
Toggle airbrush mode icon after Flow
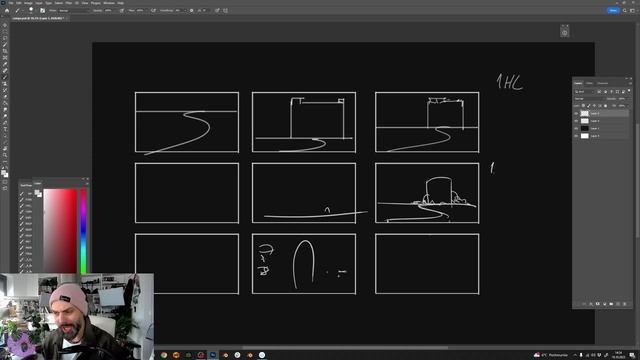[x=153, y=10]
